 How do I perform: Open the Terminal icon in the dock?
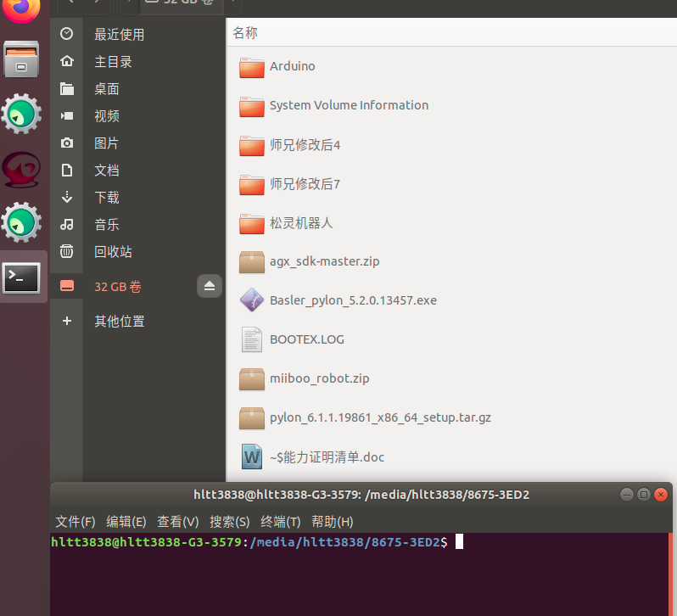click(21, 277)
